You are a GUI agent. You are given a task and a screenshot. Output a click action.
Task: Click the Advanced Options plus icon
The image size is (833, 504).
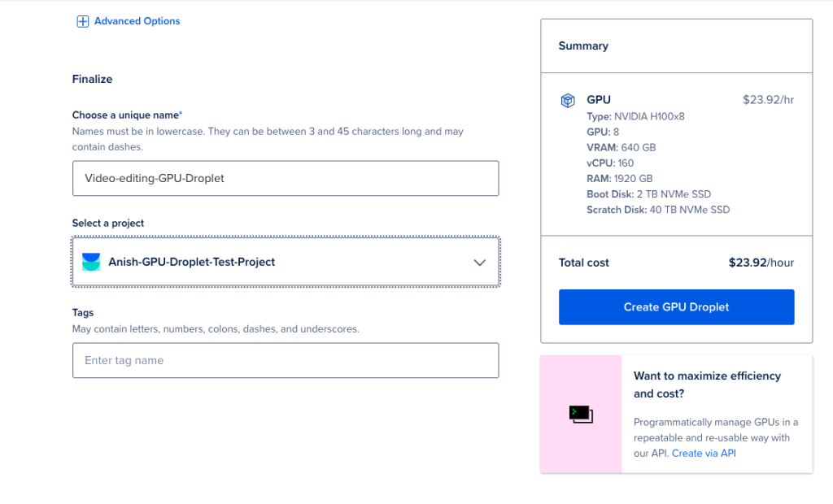pyautogui.click(x=82, y=21)
